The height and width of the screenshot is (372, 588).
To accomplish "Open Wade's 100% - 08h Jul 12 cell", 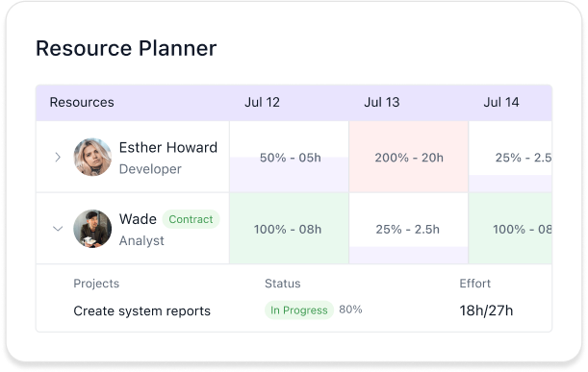I will pyautogui.click(x=289, y=229).
